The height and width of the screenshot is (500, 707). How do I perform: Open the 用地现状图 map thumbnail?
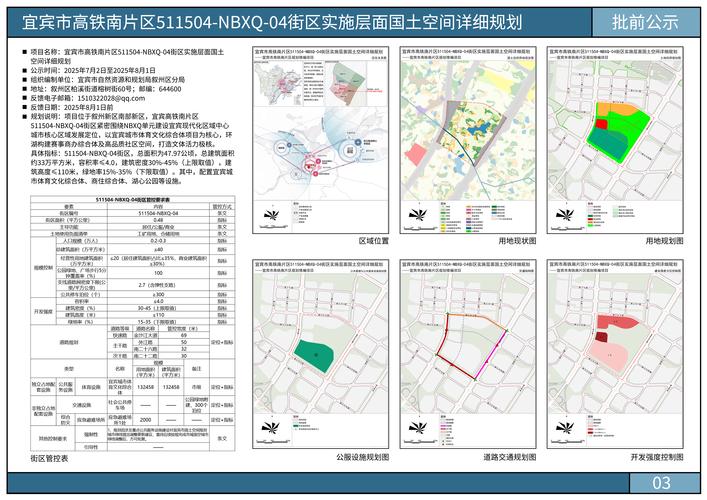pos(468,140)
